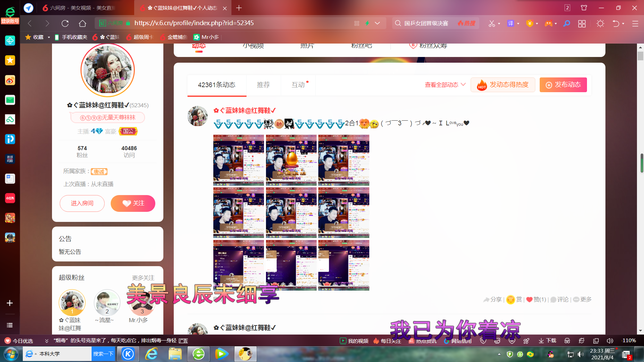The image size is (644, 362).
Task: Open the golden egg screenshot thumbnail
Action: pos(291,160)
